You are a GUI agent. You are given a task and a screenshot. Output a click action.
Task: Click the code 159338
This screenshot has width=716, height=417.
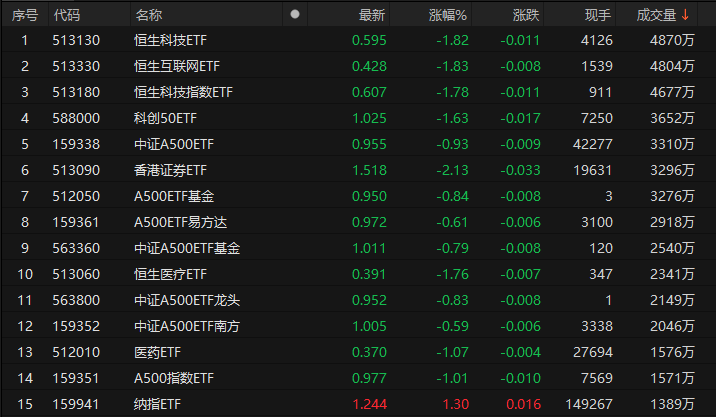pyautogui.click(x=76, y=144)
